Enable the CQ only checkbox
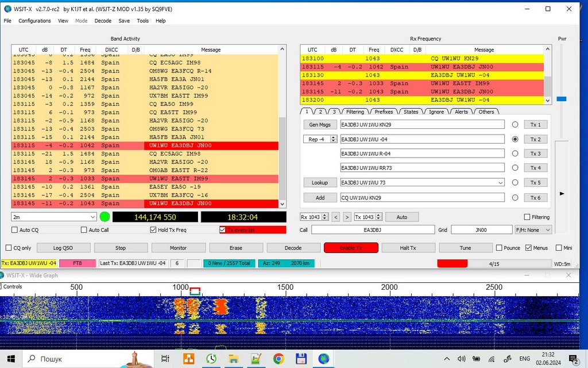This screenshot has height=368, width=588. point(9,248)
